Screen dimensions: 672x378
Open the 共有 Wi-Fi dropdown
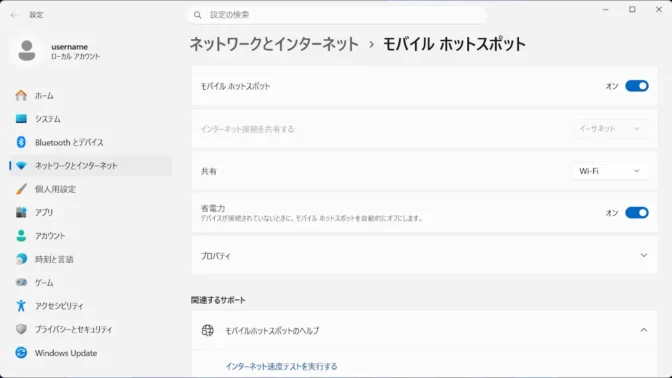(x=610, y=171)
